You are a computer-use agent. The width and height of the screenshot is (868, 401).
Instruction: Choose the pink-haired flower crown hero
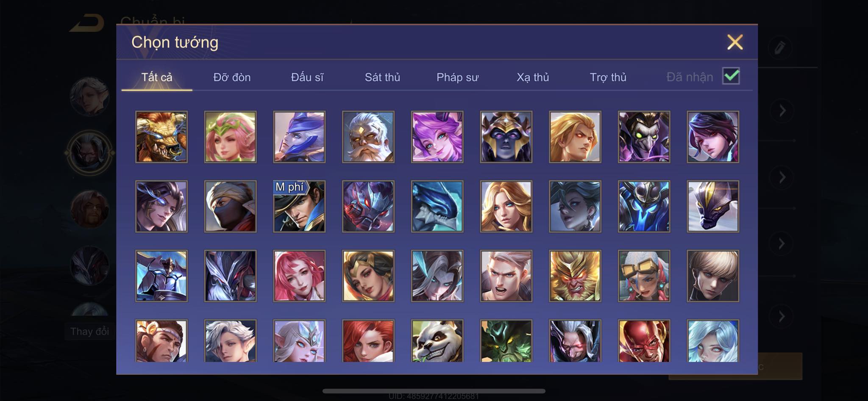[x=230, y=137]
